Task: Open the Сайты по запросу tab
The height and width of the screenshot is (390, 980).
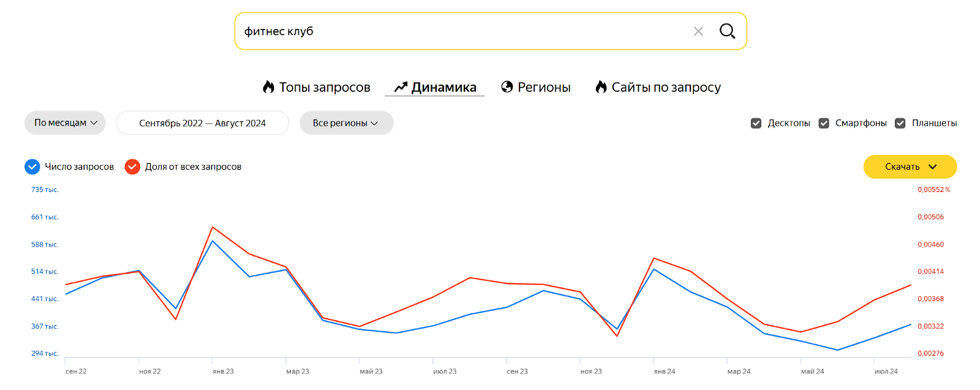Action: [666, 87]
